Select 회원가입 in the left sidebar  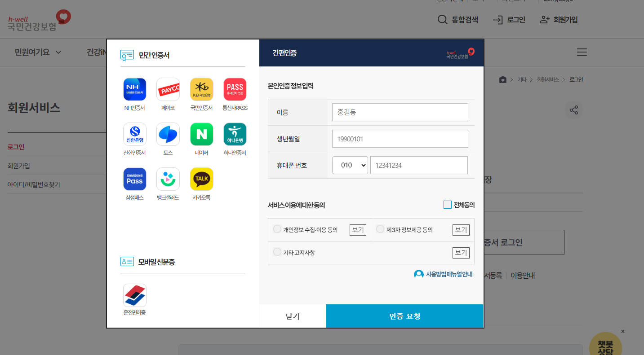[19, 166]
